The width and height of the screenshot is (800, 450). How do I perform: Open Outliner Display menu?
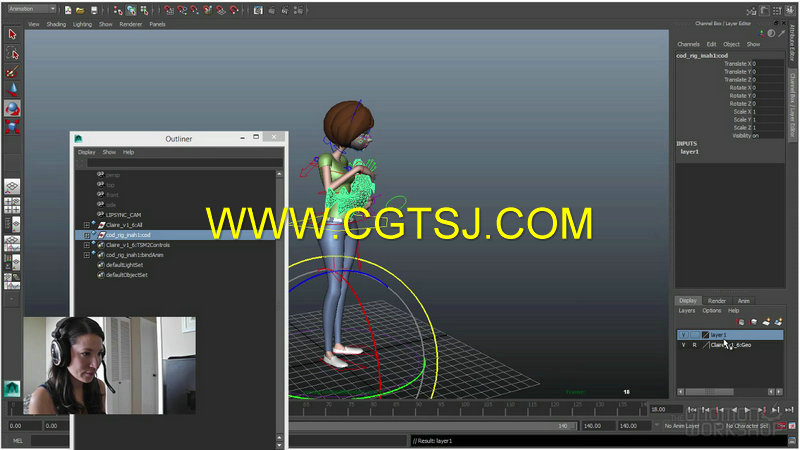(x=87, y=152)
